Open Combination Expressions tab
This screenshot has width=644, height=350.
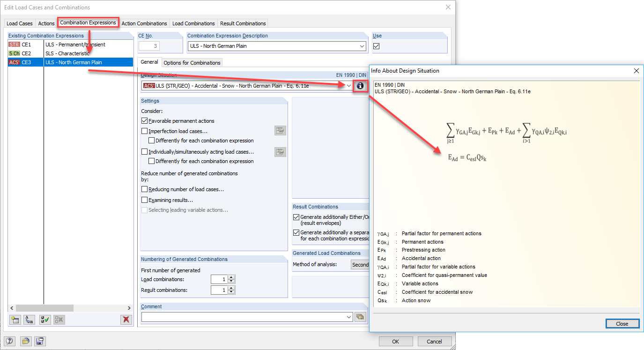tap(88, 22)
